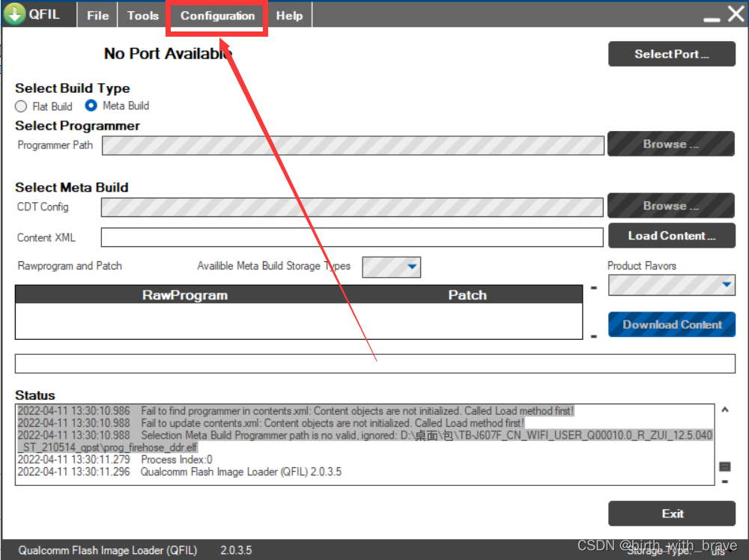Viewport: 749px width, 560px height.
Task: Click the Download Content button
Action: click(x=672, y=325)
